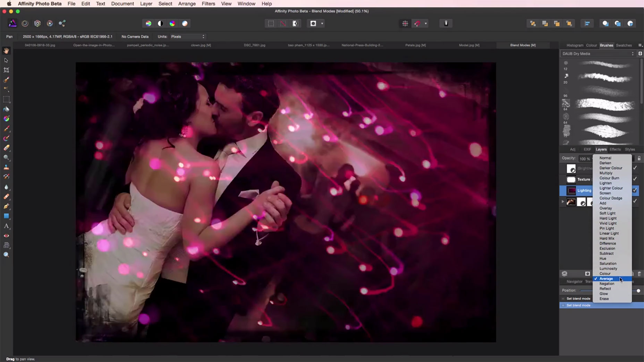Image resolution: width=644 pixels, height=362 pixels.
Task: Switch to the Photo persona
Action: [12, 23]
